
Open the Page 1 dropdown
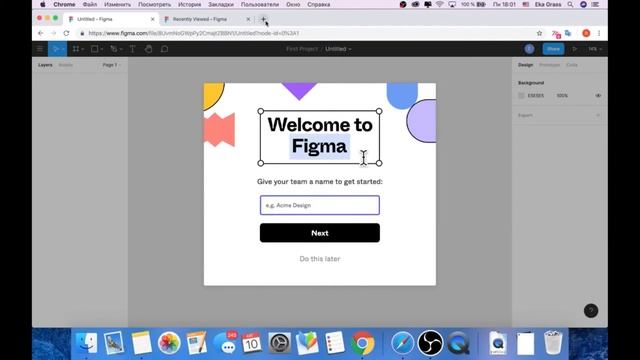(x=111, y=65)
